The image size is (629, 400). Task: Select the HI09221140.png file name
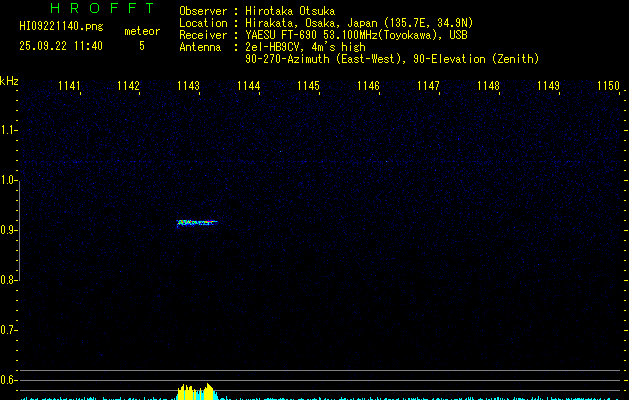[61, 27]
